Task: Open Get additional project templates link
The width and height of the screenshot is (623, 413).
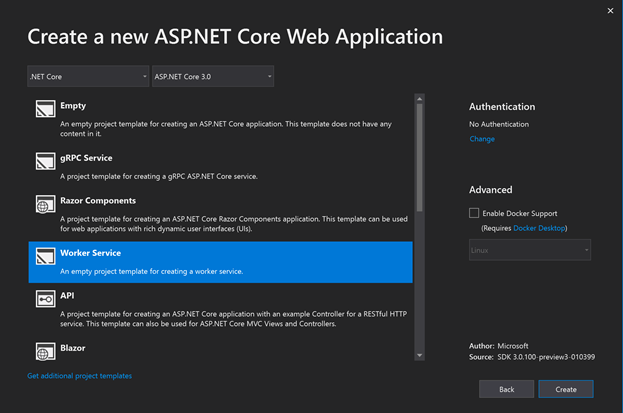Action: [x=80, y=376]
